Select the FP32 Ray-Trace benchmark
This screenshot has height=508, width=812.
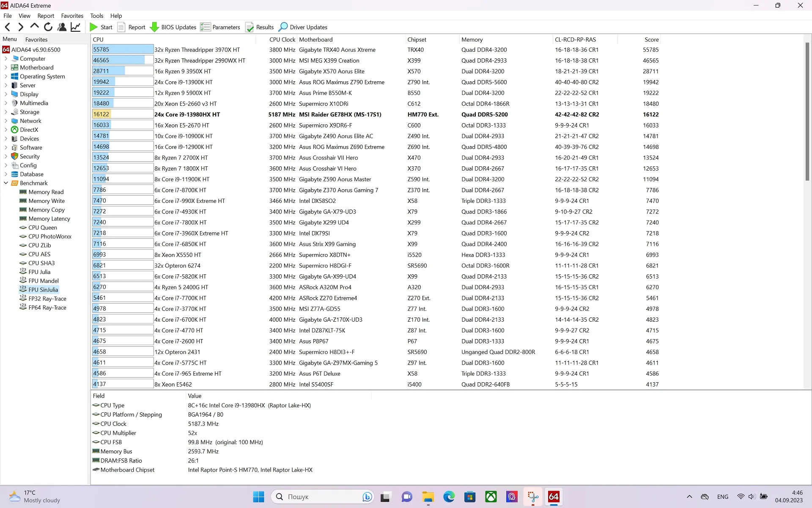pos(43,298)
